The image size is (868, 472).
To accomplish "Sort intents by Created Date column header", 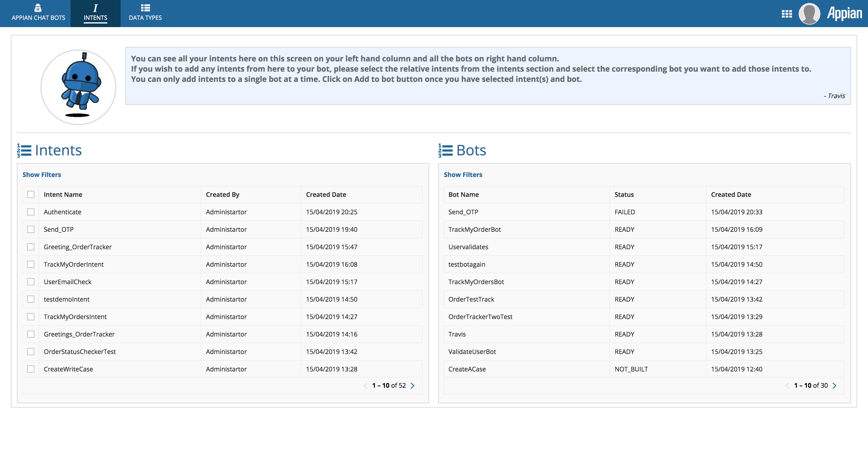I will tap(326, 194).
